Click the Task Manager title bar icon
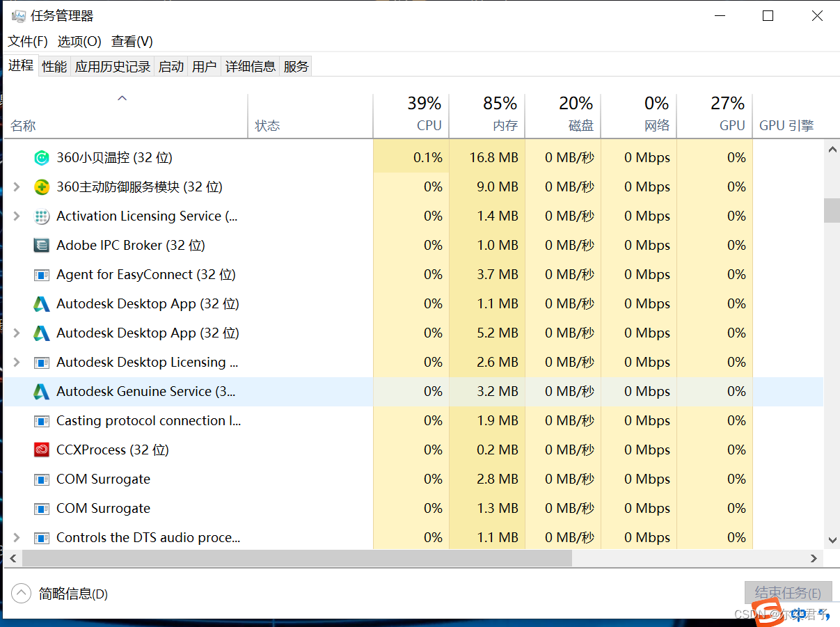This screenshot has width=840, height=627. [x=18, y=16]
